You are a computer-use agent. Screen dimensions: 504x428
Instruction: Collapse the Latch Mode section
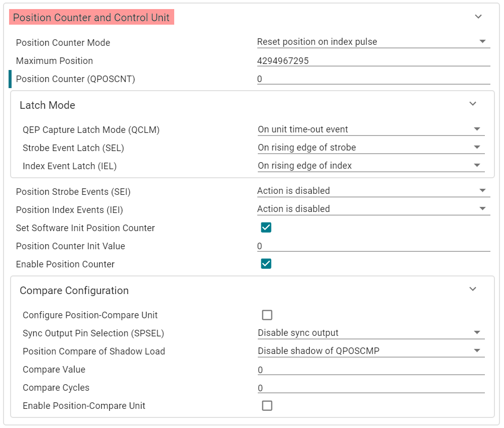point(472,104)
